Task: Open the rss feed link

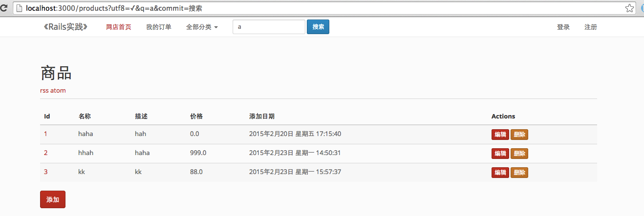Action: [x=44, y=91]
